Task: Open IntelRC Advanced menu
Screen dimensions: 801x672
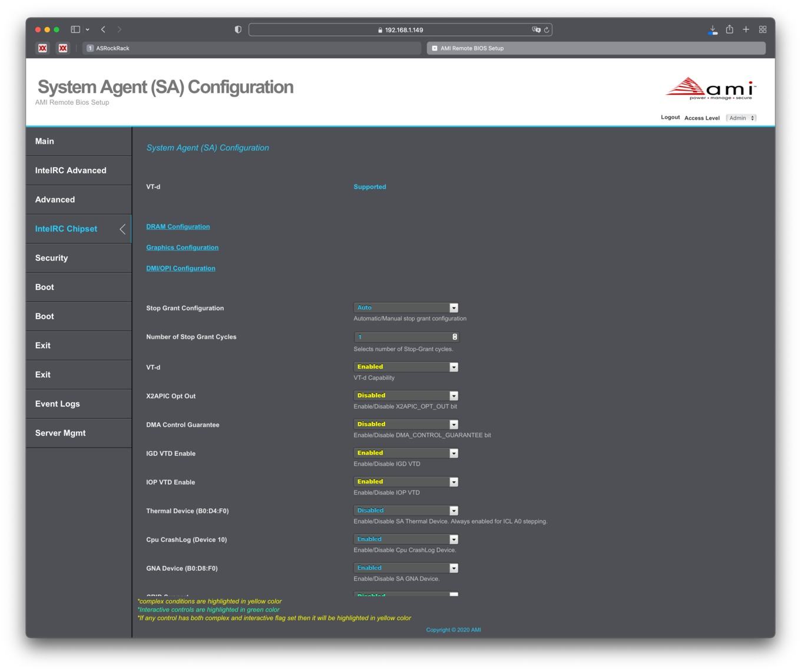Action: (78, 171)
